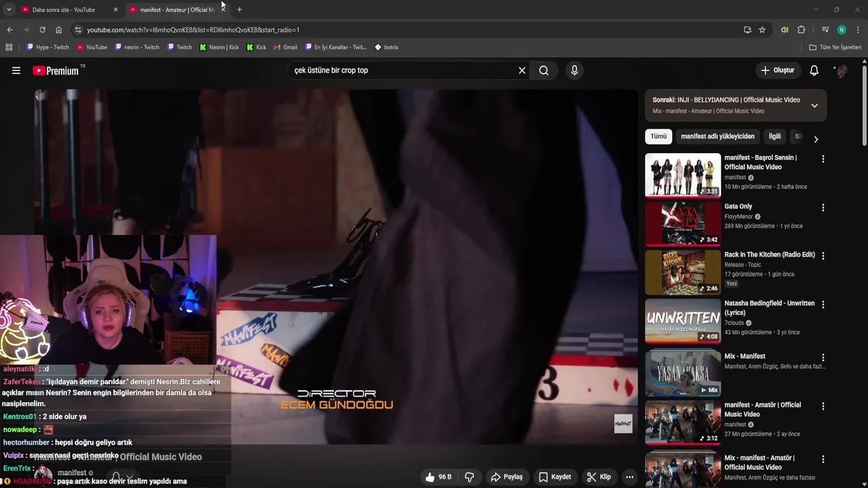This screenshot has height=488, width=868.
Task: Click the green volume extension icon
Action: pos(785,30)
